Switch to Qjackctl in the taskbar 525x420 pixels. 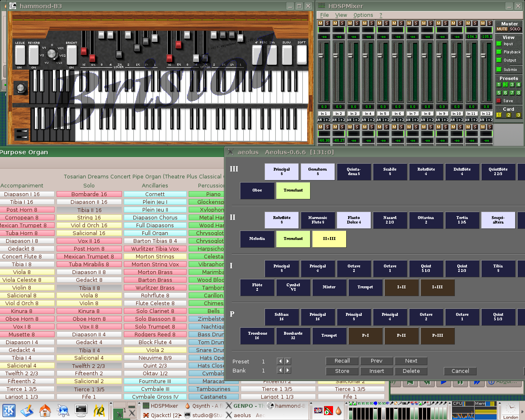click(162, 415)
